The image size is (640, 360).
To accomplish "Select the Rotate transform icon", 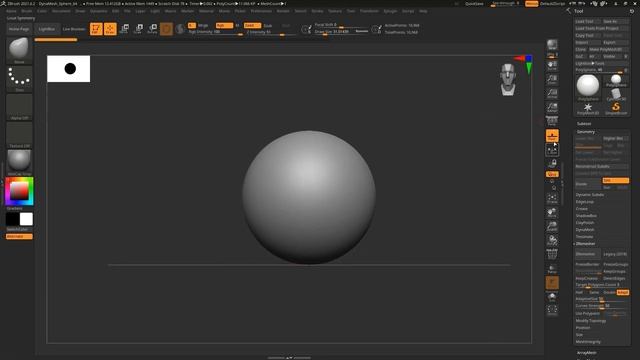I will coord(152,29).
